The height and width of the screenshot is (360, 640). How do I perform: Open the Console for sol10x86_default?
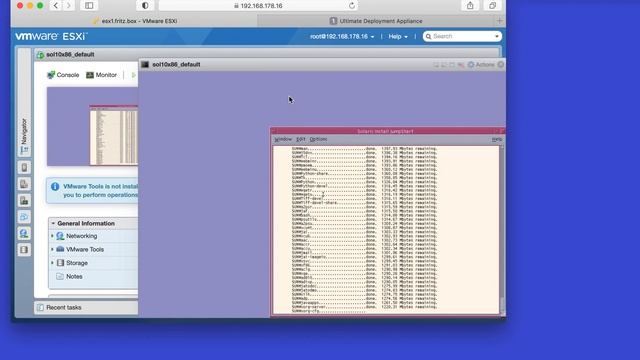pos(63,75)
